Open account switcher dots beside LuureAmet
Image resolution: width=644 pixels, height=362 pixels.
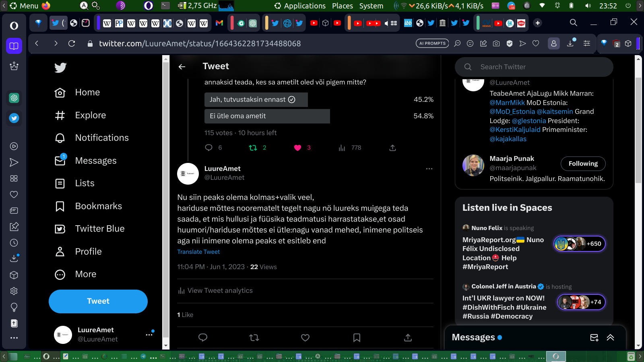tap(149, 335)
